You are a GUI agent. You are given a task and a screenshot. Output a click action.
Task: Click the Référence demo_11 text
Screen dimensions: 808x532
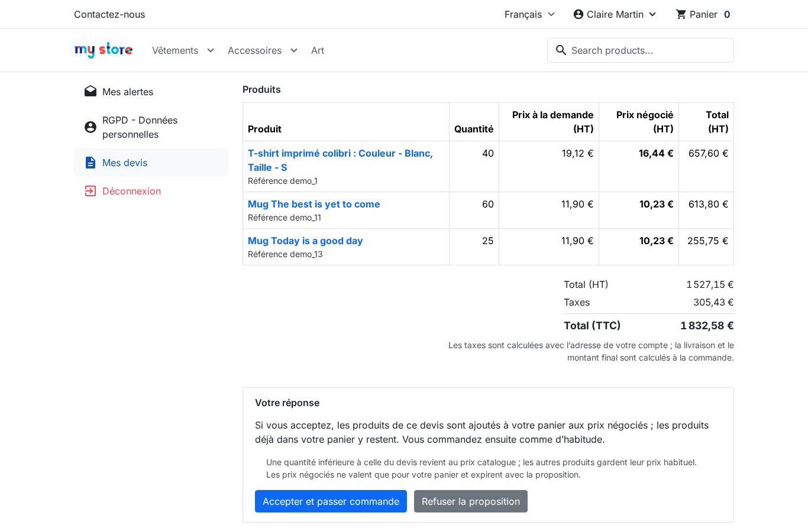pyautogui.click(x=285, y=218)
